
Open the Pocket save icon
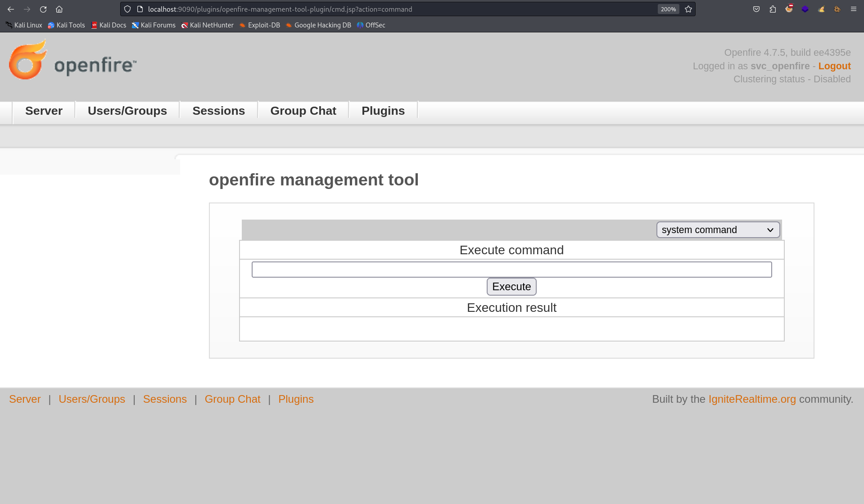[756, 9]
